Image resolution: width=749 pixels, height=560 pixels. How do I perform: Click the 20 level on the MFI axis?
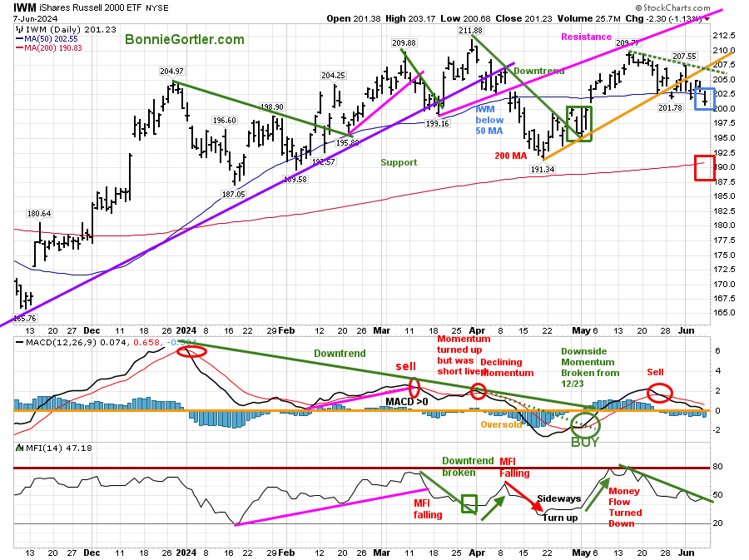[x=717, y=523]
